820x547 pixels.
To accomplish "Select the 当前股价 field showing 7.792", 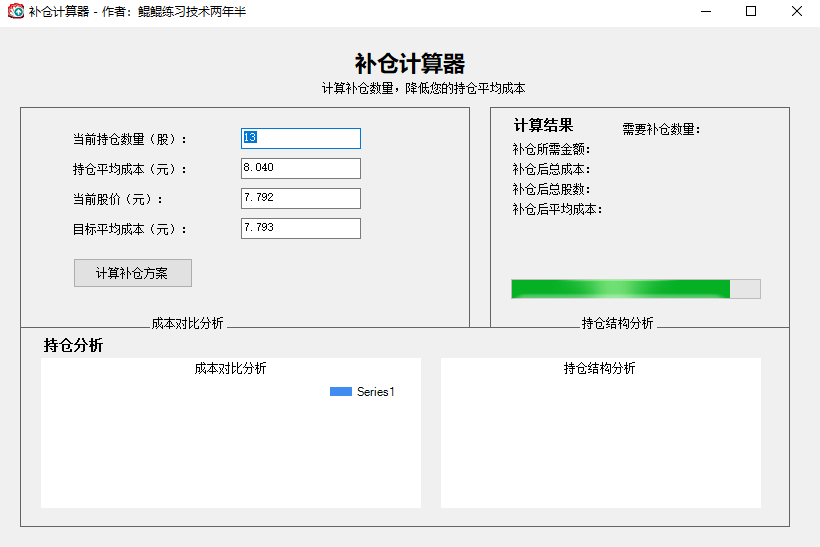I will click(300, 199).
